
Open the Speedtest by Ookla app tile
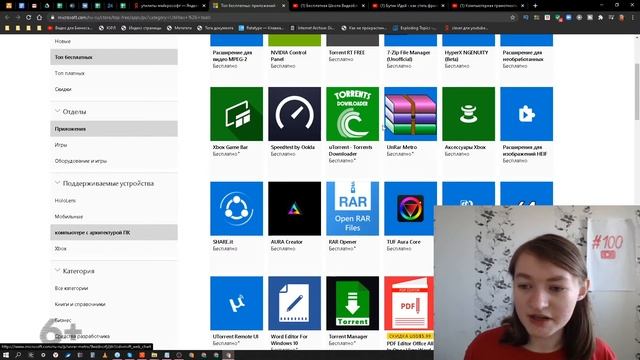pos(294,114)
